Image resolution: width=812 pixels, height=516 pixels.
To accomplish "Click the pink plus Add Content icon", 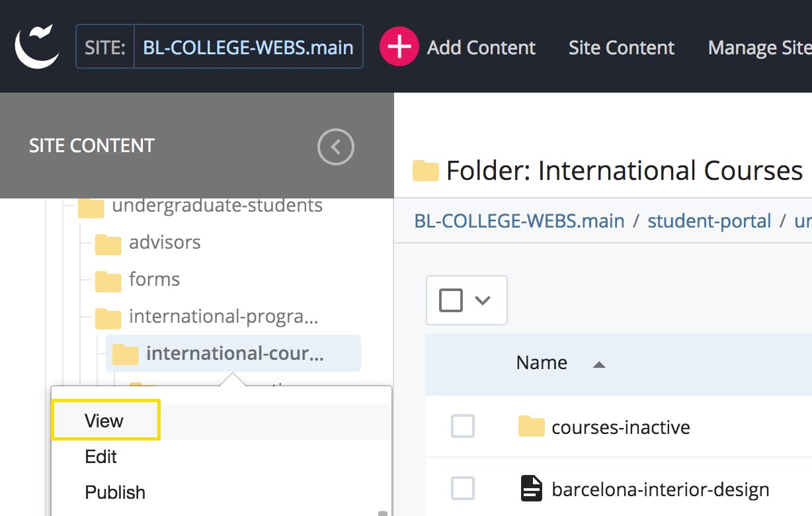I will point(399,47).
